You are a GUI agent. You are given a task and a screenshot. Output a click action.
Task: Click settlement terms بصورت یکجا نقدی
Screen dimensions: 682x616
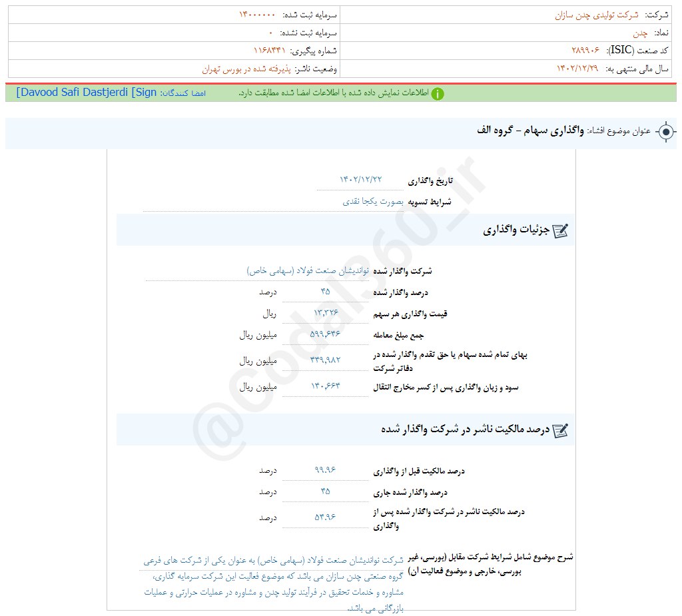[x=373, y=201]
